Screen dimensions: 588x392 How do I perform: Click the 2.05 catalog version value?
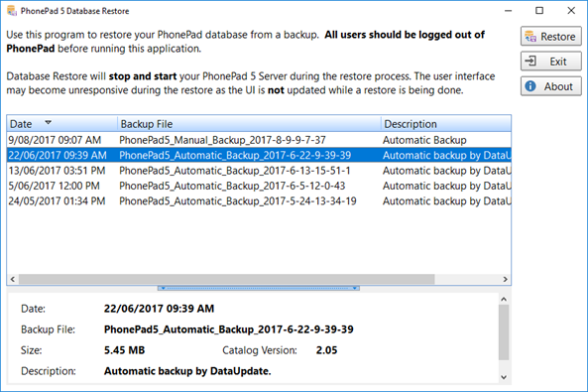click(326, 350)
